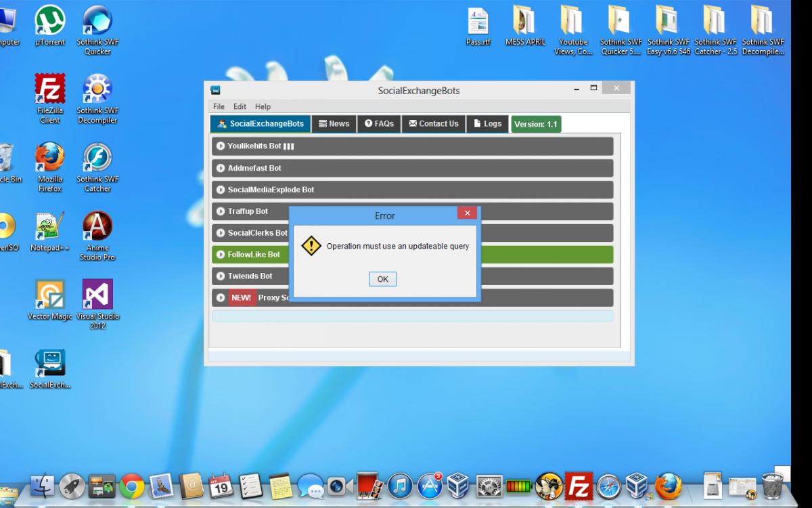Select the Sothink SWF Easy v6.6 folder
Image resolution: width=812 pixels, height=508 pixels.
pyautogui.click(x=668, y=31)
